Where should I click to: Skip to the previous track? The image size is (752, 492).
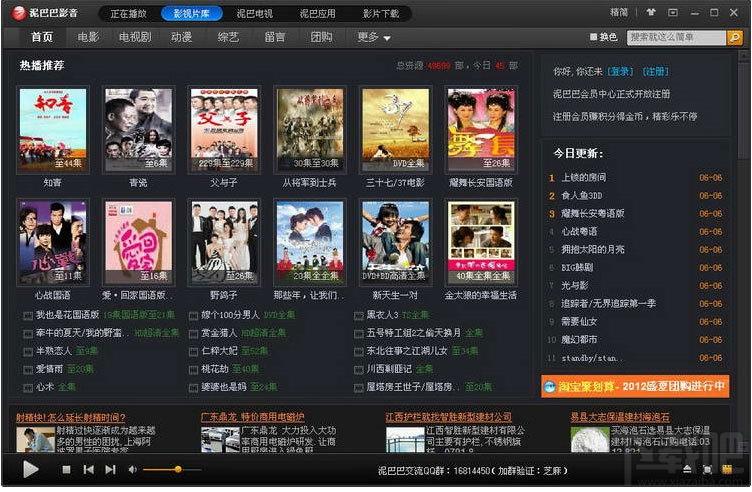[x=88, y=469]
